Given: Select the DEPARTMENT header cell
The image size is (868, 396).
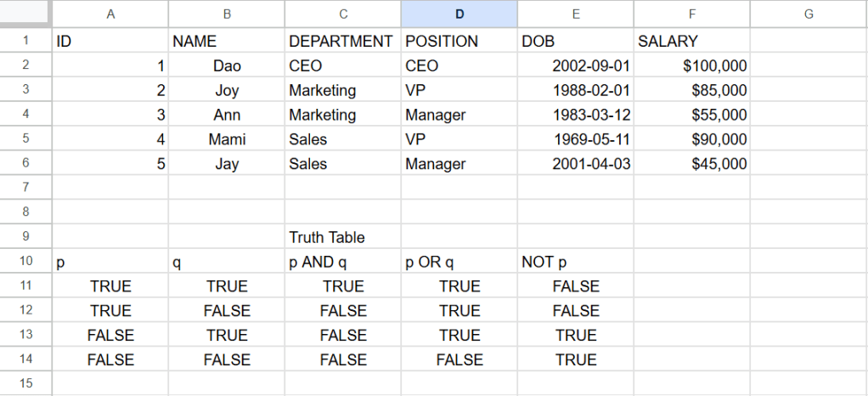Looking at the screenshot, I should 342,41.
